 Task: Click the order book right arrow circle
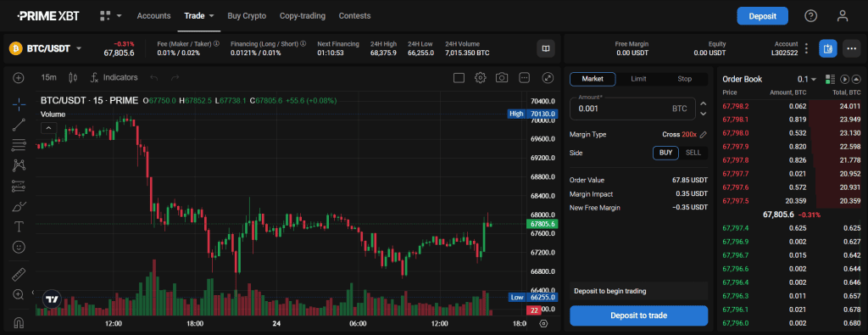pyautogui.click(x=845, y=79)
